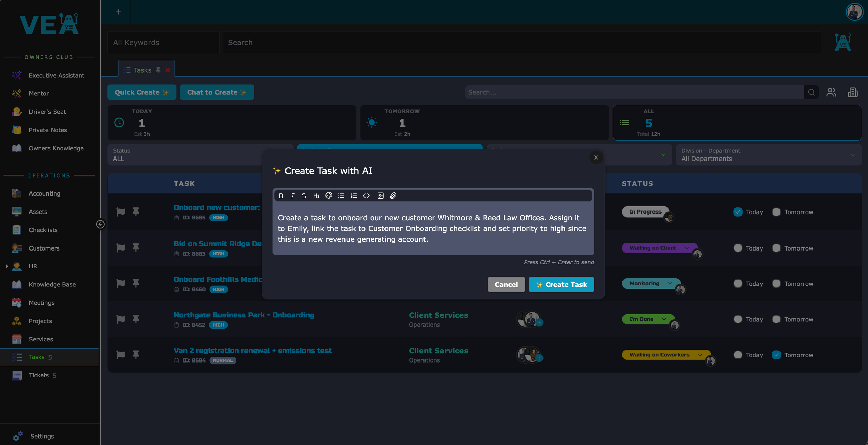868x445 pixels.
Task: Insert code block in editor
Action: click(x=366, y=196)
